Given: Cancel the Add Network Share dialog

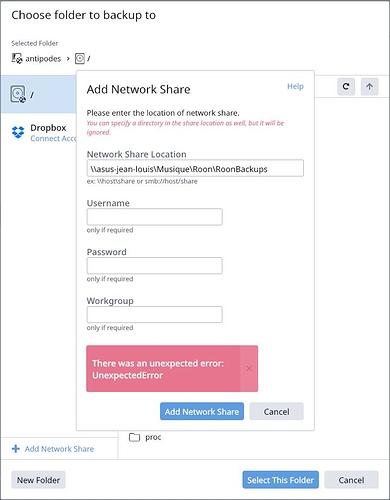Looking at the screenshot, I should (x=276, y=411).
